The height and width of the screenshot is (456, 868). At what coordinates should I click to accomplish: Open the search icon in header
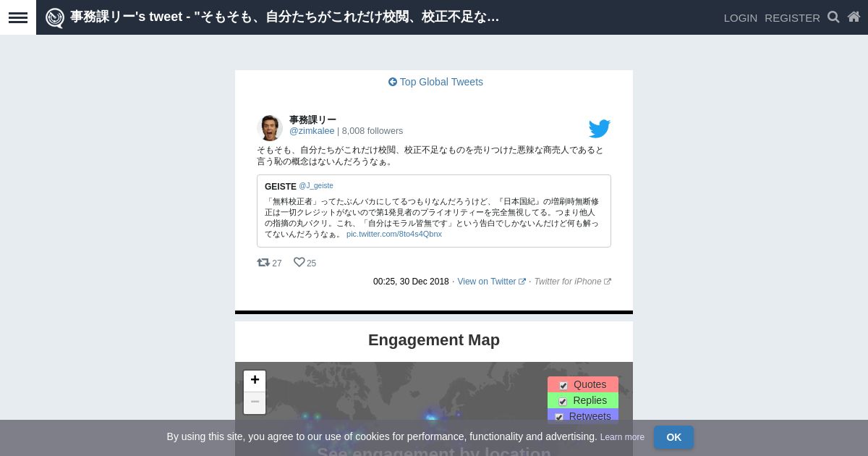[833, 17]
